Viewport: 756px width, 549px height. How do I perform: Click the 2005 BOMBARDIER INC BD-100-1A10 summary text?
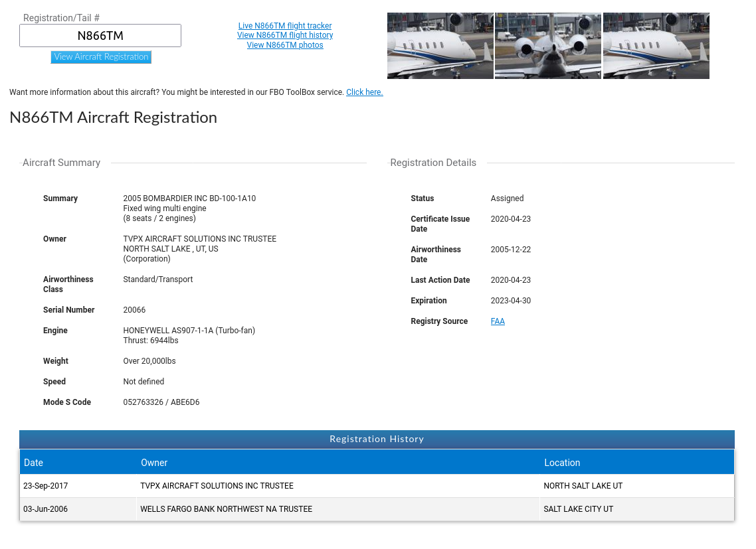click(x=189, y=198)
